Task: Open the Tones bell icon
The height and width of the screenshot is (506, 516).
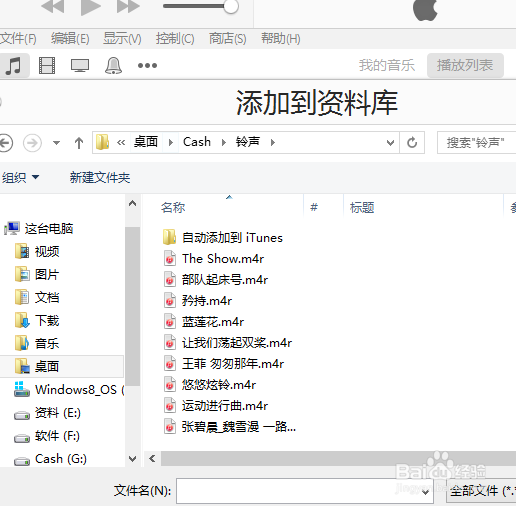Action: (x=113, y=65)
